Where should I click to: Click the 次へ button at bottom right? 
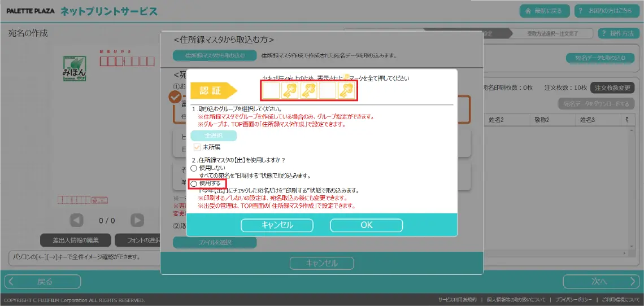point(601,282)
